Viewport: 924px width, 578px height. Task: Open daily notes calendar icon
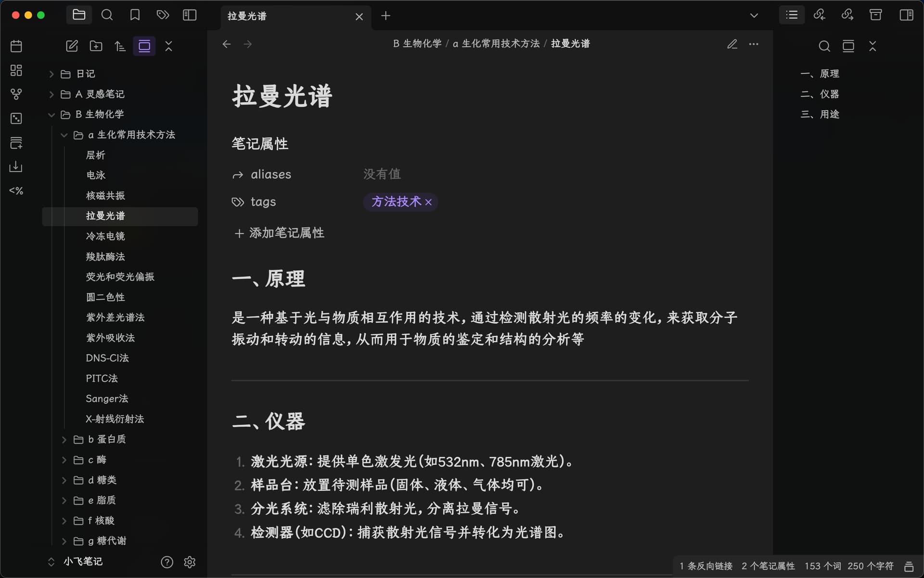tap(16, 46)
